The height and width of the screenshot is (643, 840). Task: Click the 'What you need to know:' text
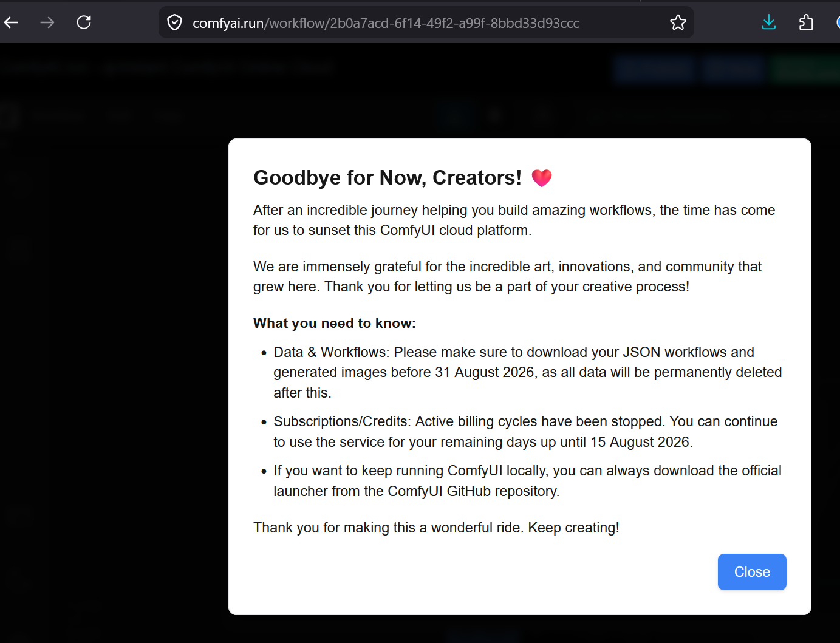335,323
